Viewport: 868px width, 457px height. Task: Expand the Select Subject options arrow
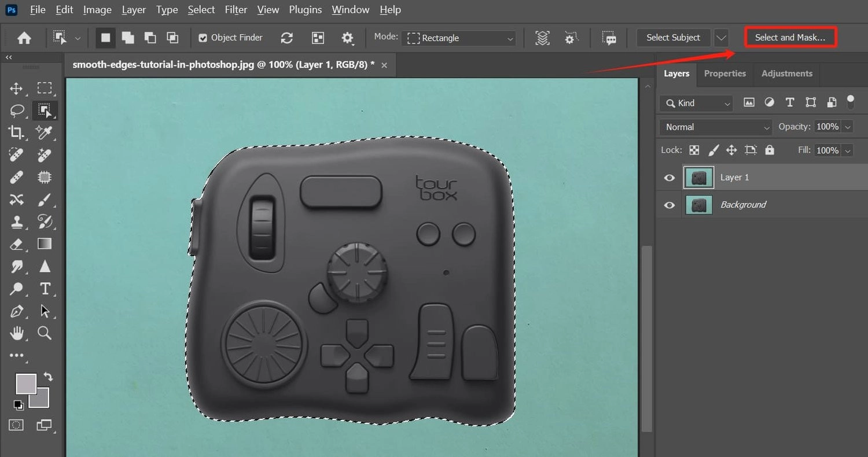click(721, 38)
